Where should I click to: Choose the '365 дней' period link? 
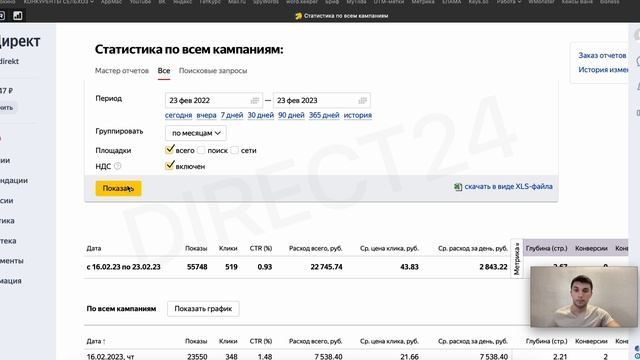(324, 115)
